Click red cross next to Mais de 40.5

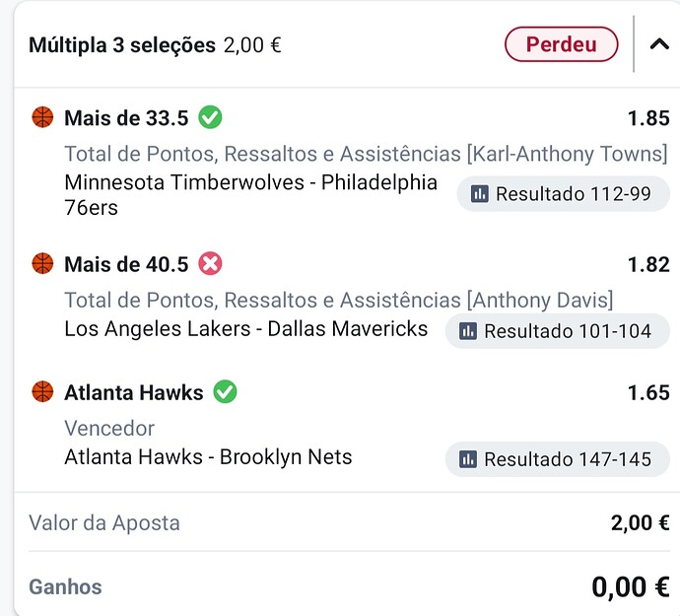pos(210,263)
